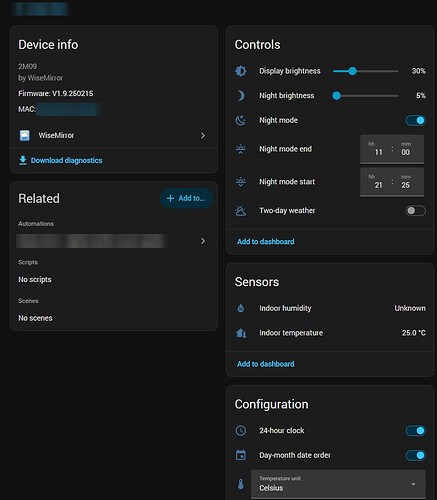Viewport: 437px width, 500px height.
Task: Click the Indoor humidity Unknown value
Action: (x=410, y=308)
